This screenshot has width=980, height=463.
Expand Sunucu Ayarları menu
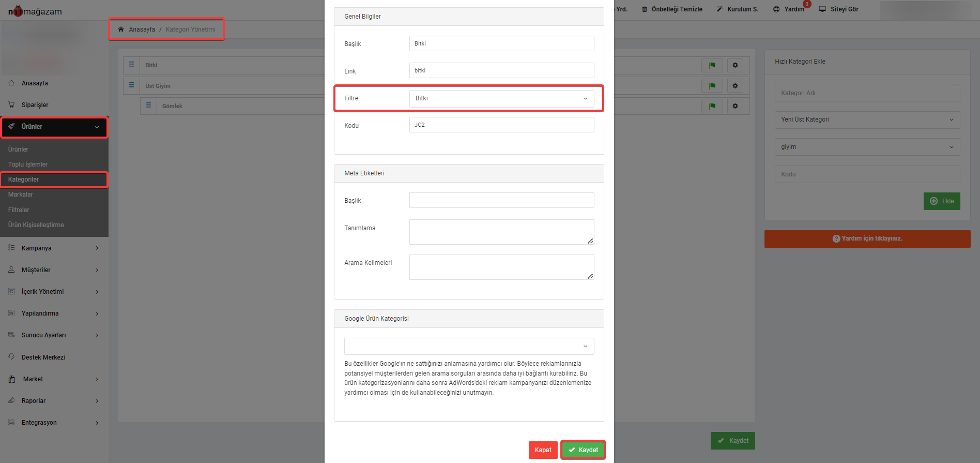click(54, 335)
